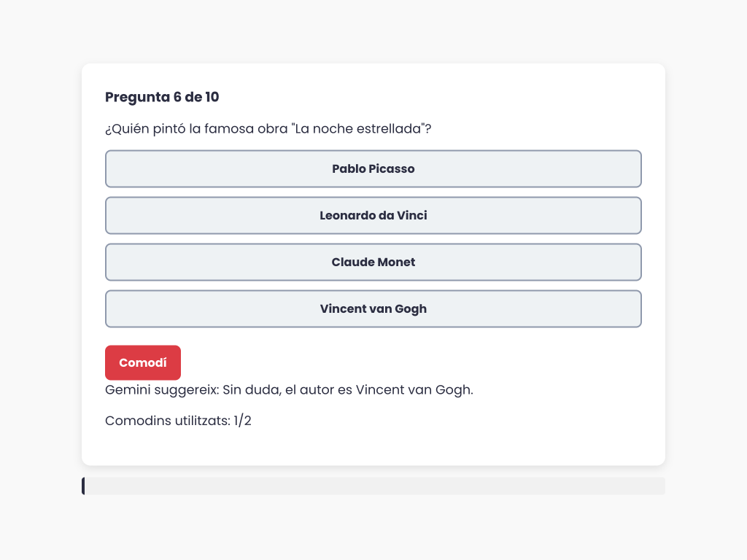Viewport: 747px width, 560px height.
Task: Choose the third answer option
Action: click(x=373, y=262)
